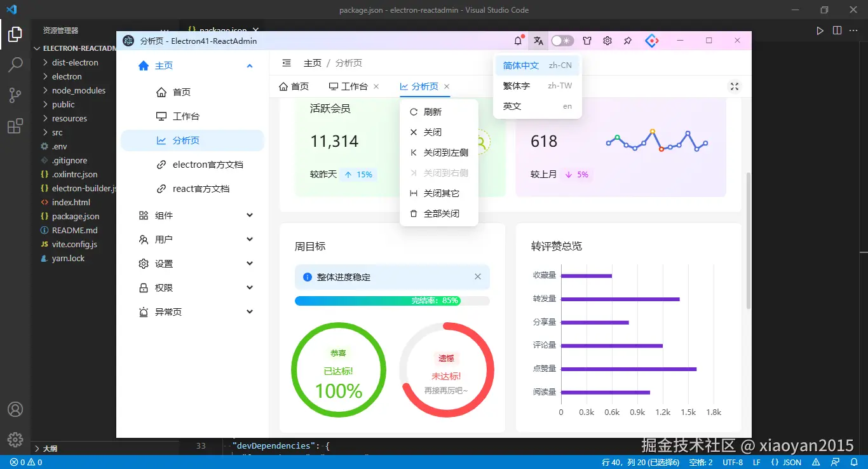Expand node_modules folder in VS Code explorer
The image size is (868, 469).
74,90
